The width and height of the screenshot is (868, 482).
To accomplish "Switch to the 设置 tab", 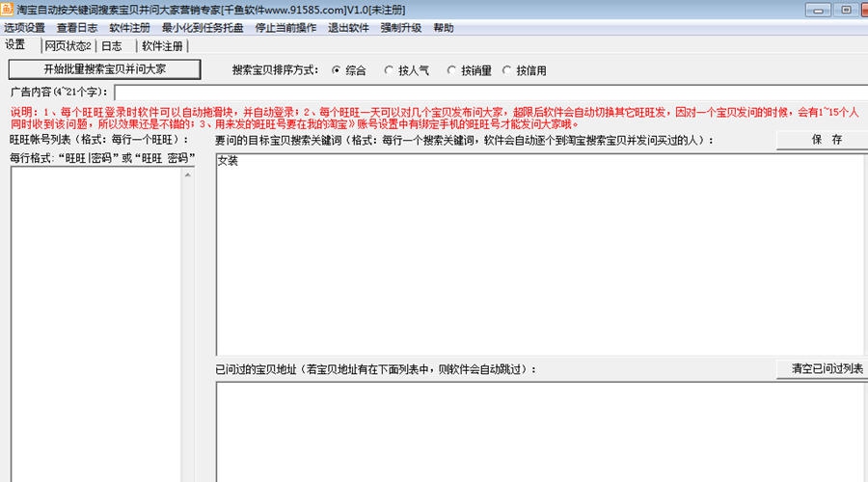I will click(15, 44).
